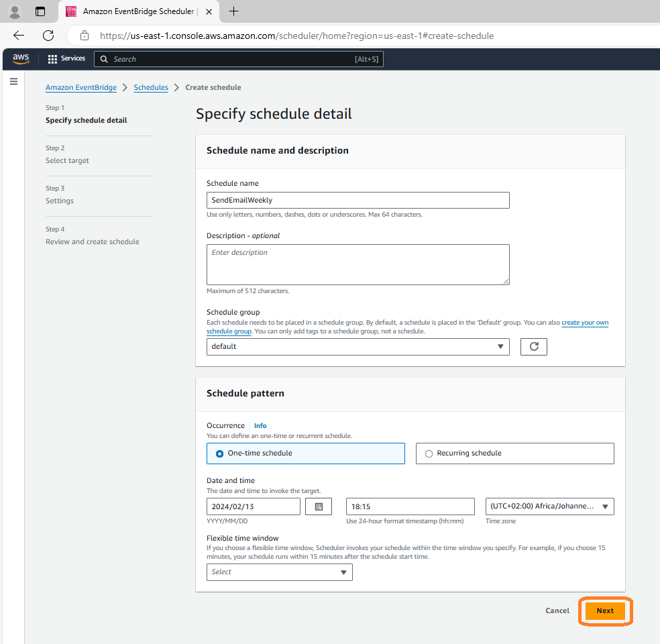The height and width of the screenshot is (644, 660).
Task: Click the Cancel button
Action: (x=557, y=610)
